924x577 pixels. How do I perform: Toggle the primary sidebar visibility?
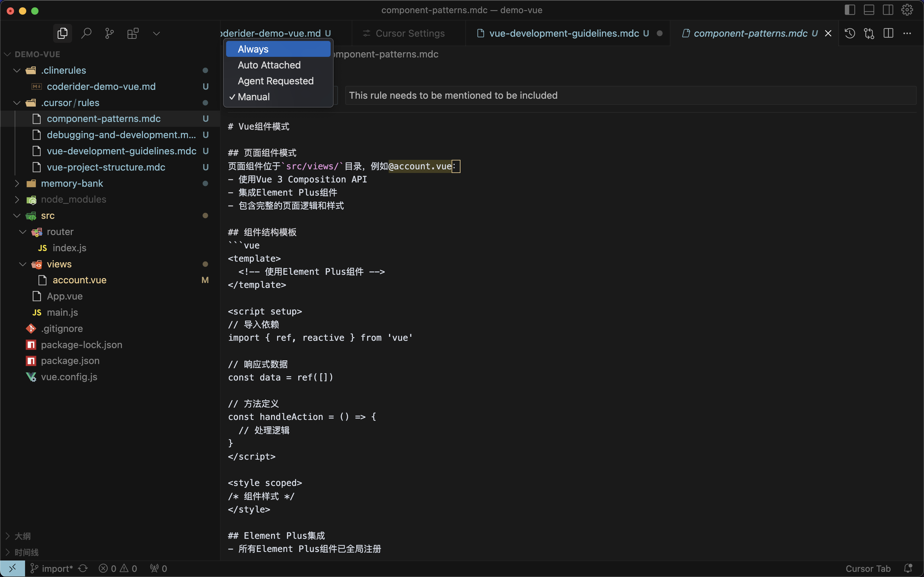pos(850,9)
